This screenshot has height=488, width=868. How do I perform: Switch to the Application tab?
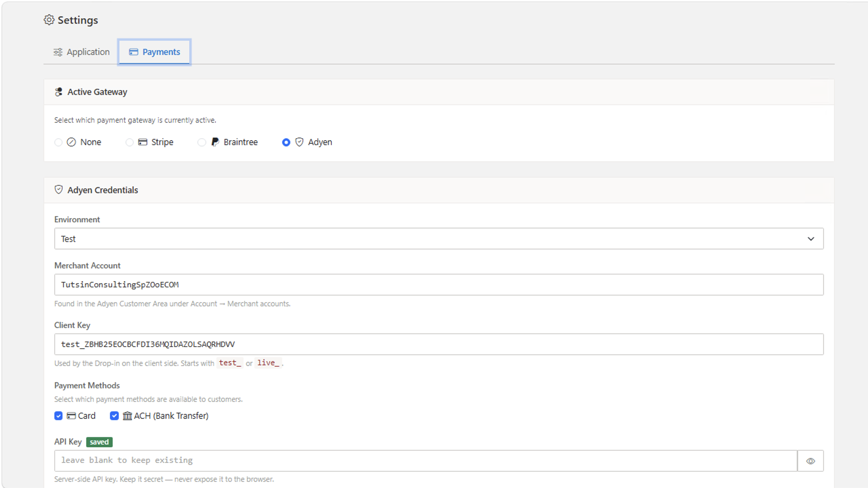[81, 52]
